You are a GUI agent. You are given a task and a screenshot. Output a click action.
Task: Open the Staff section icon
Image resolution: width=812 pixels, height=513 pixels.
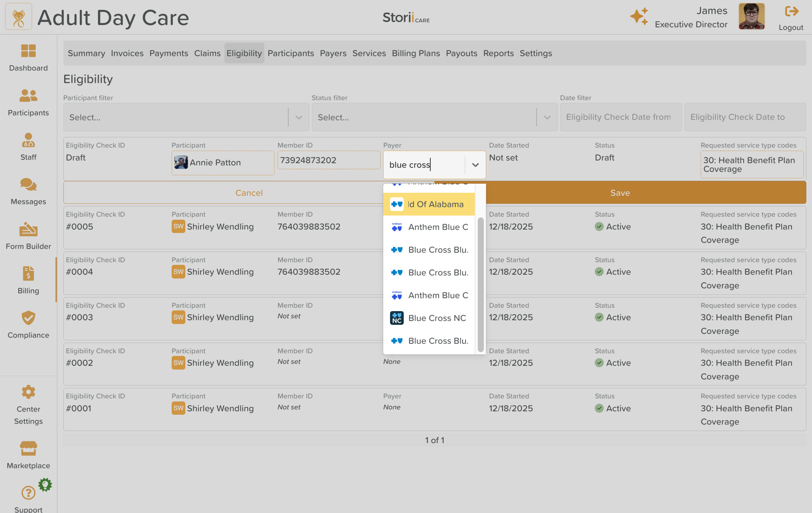coord(28,140)
